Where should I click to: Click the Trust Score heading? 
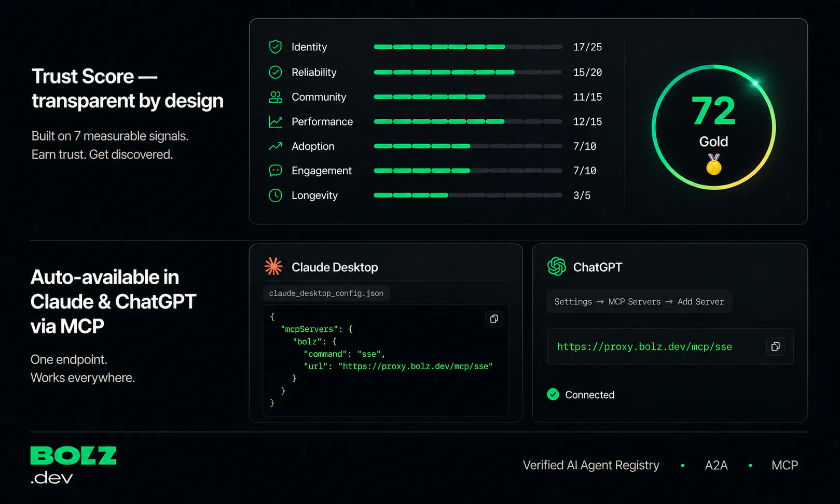click(x=127, y=88)
